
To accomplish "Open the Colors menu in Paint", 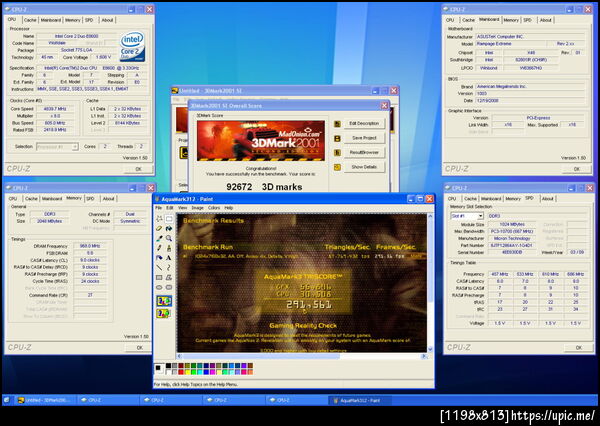I will [214, 208].
